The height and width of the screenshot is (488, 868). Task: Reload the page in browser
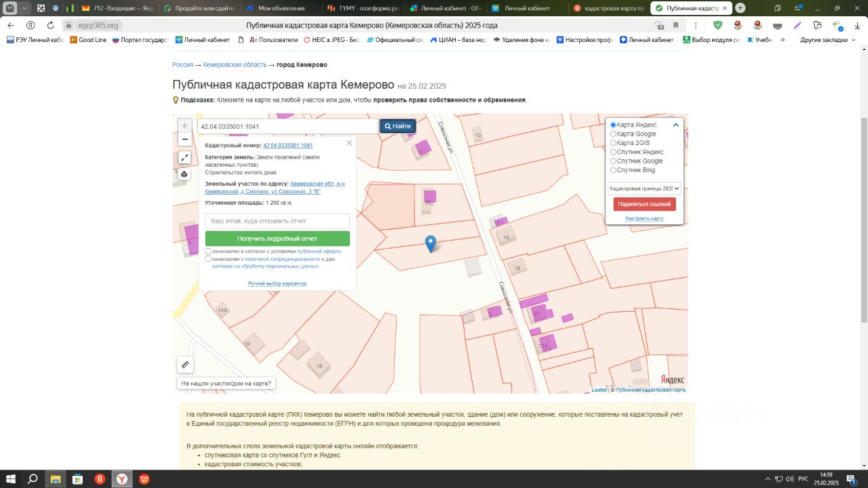tap(50, 25)
